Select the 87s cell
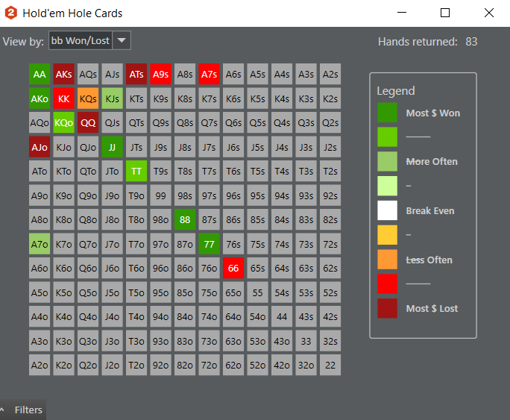This screenshot has height=420, width=510. click(209, 219)
